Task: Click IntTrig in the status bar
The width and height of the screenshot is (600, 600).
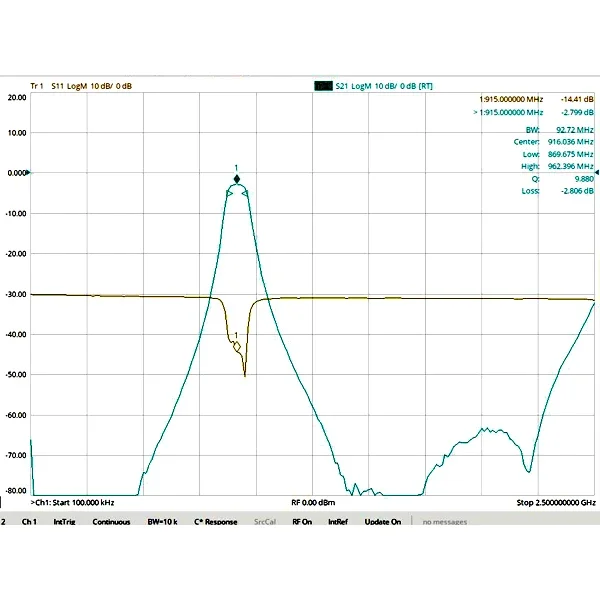Action: (x=64, y=522)
